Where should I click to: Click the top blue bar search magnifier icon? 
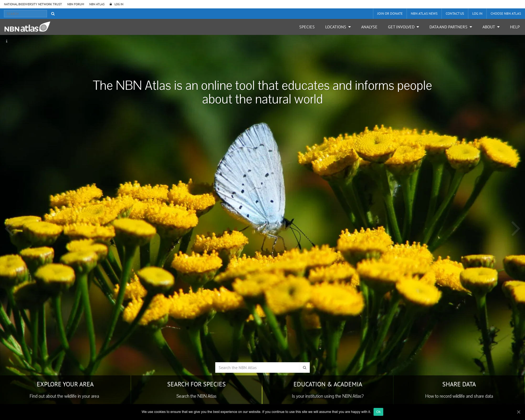[53, 14]
